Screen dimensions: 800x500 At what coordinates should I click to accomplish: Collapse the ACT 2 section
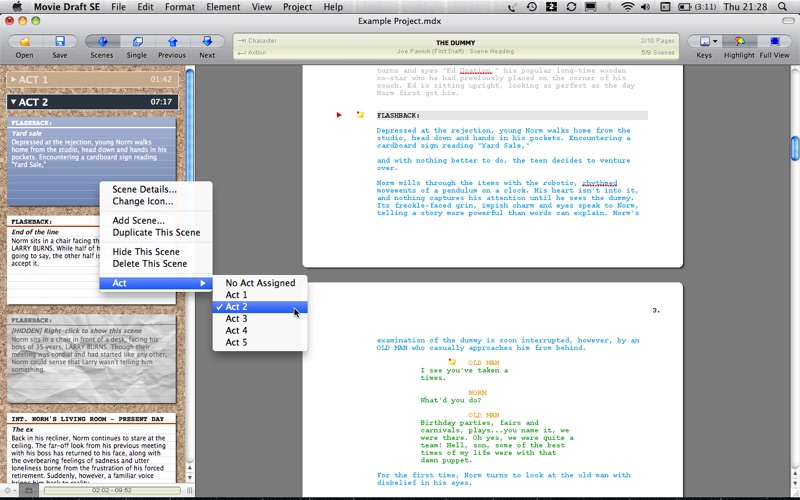tap(13, 102)
